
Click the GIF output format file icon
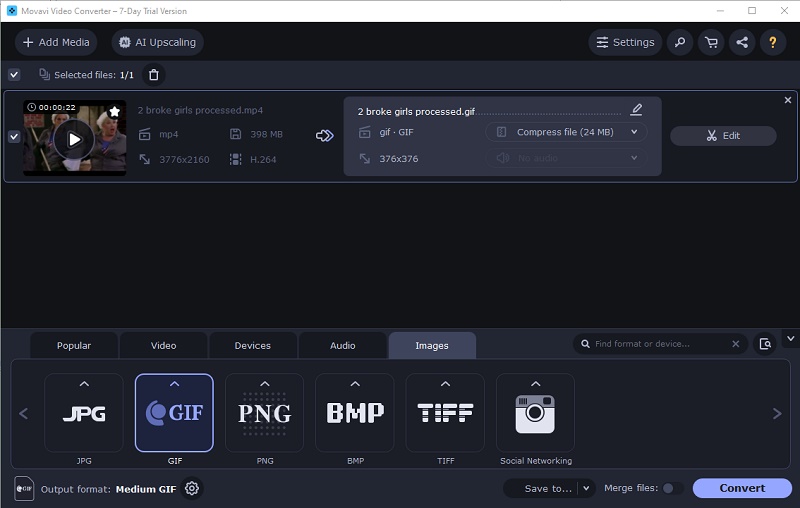coord(24,489)
